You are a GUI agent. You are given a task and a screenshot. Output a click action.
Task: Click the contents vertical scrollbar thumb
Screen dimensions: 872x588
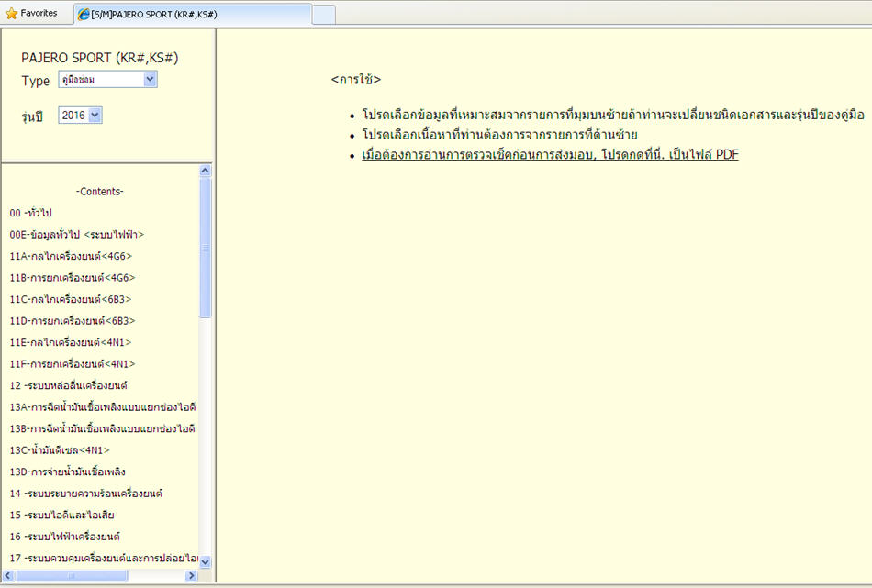pyautogui.click(x=205, y=248)
